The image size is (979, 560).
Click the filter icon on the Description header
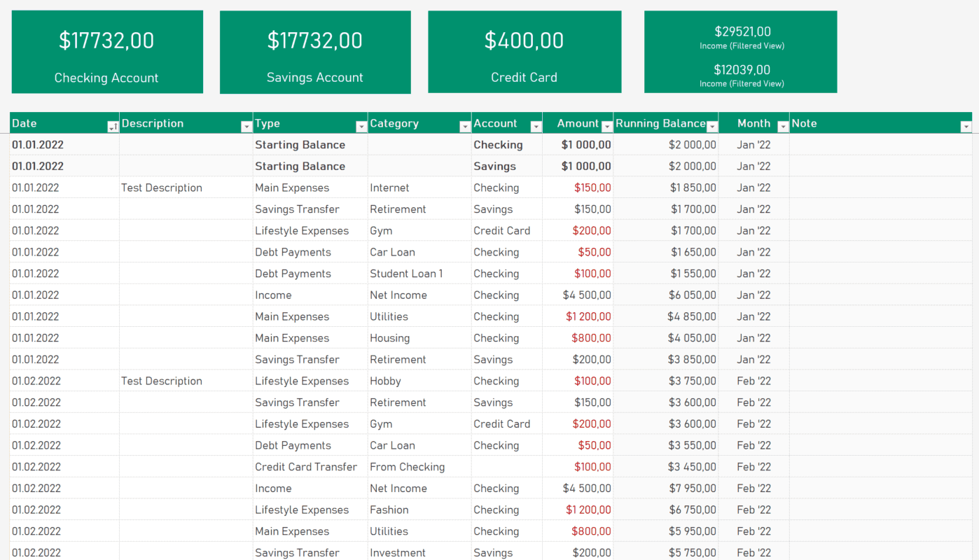247,126
